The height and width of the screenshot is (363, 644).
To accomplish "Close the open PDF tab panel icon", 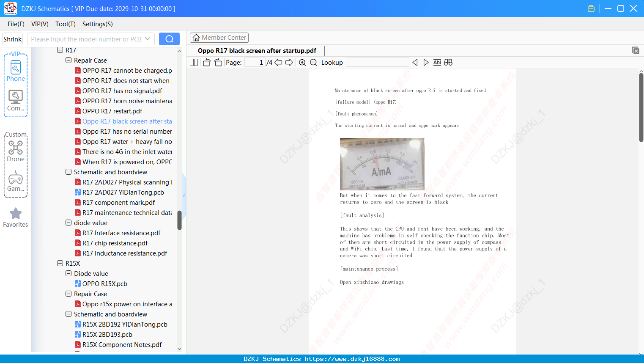I will (635, 50).
